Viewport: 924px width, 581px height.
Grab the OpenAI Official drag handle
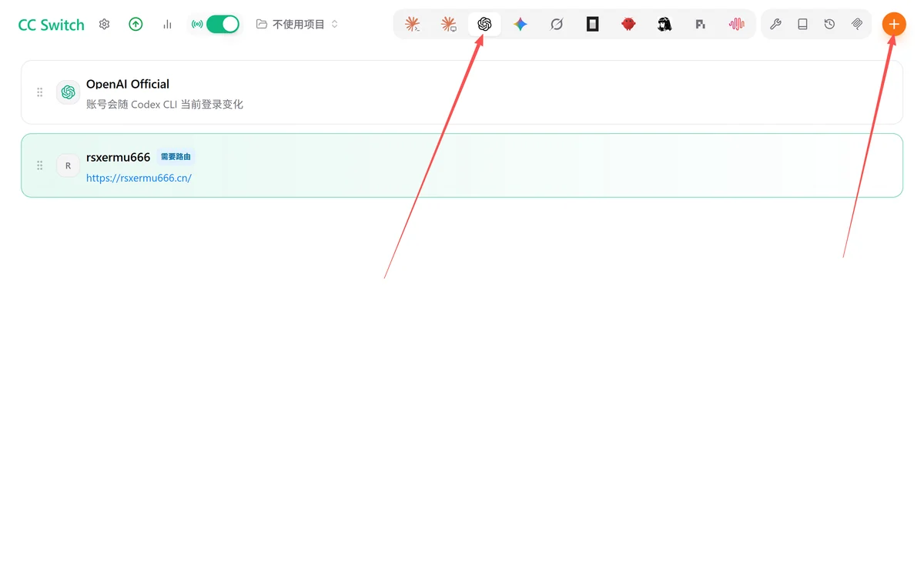click(40, 92)
